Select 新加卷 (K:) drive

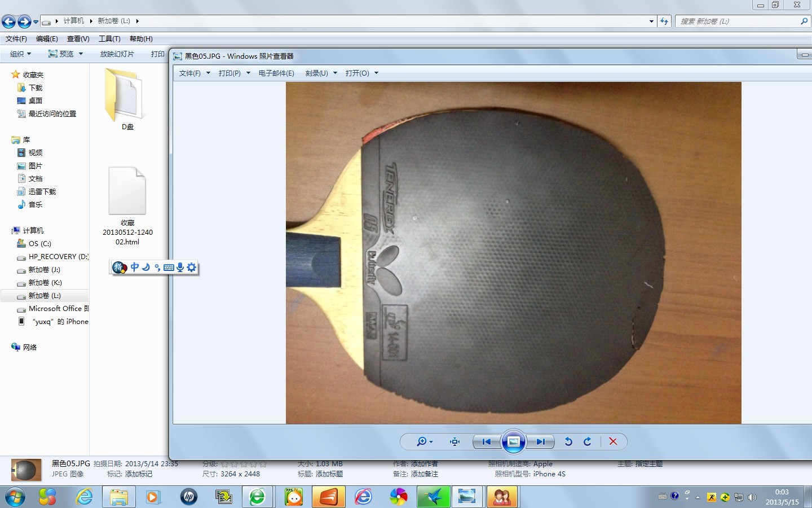click(x=45, y=282)
